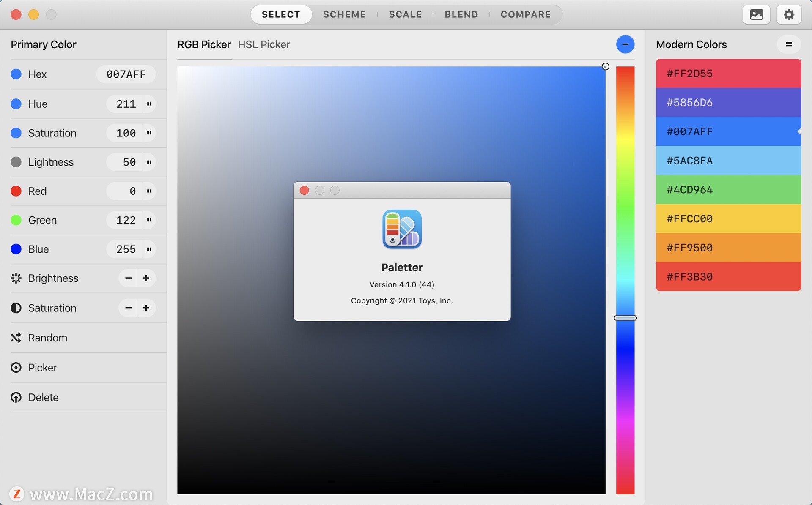Click the Green channel dot icon
This screenshot has height=505, width=812.
[16, 220]
